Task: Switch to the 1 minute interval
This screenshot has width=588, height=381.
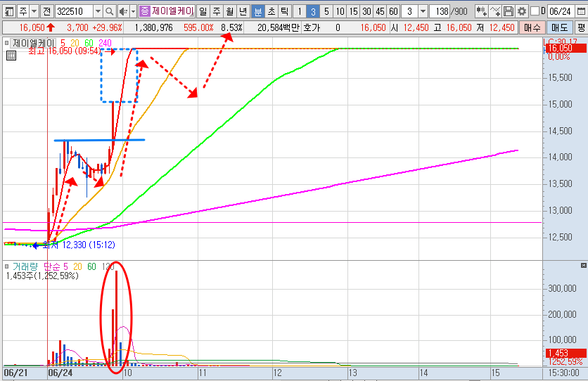Action: (299, 11)
